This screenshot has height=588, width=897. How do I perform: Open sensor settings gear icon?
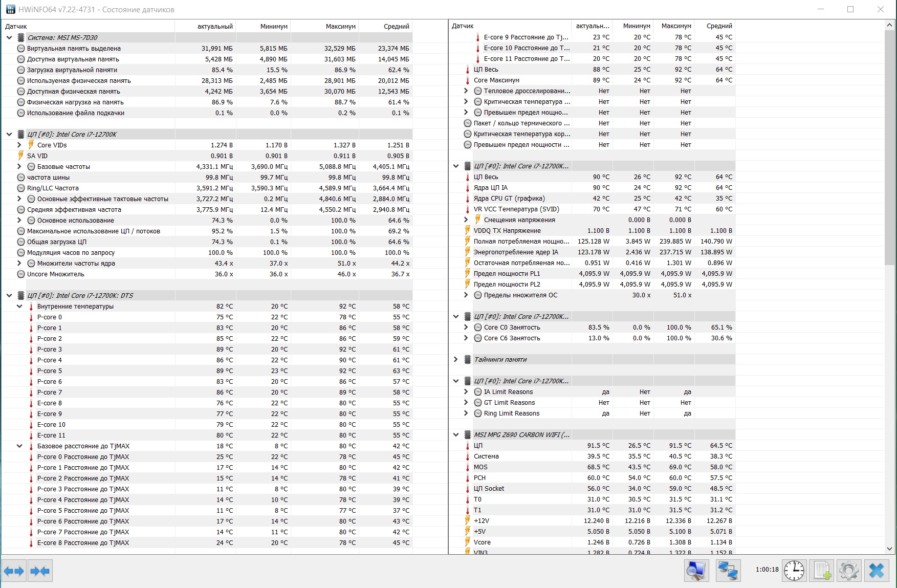point(849,571)
